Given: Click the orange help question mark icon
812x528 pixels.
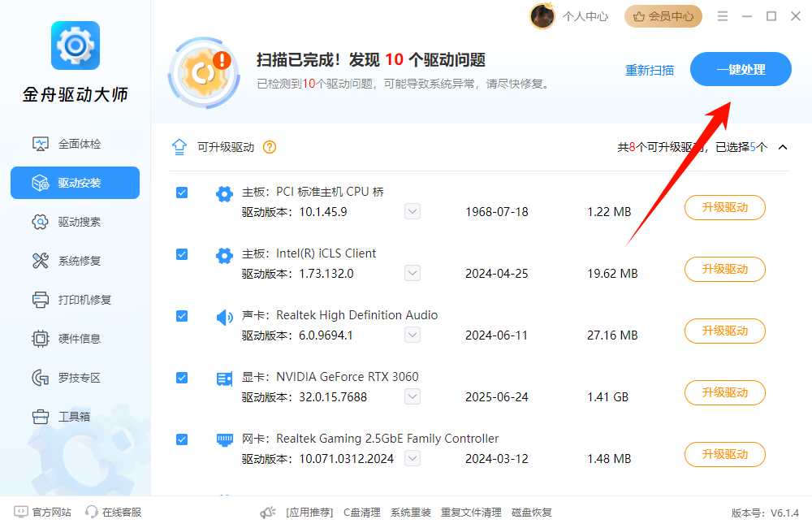Looking at the screenshot, I should click(x=270, y=147).
